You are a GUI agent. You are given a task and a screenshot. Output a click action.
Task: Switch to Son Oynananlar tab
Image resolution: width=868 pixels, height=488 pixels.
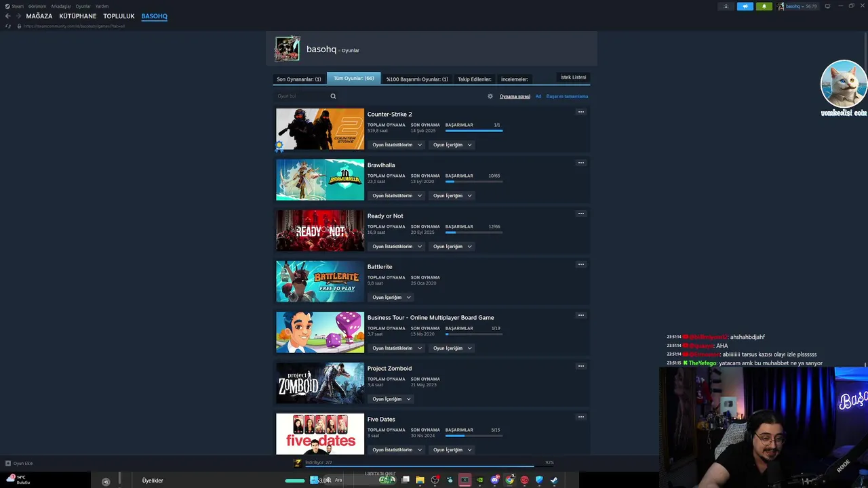pos(299,79)
